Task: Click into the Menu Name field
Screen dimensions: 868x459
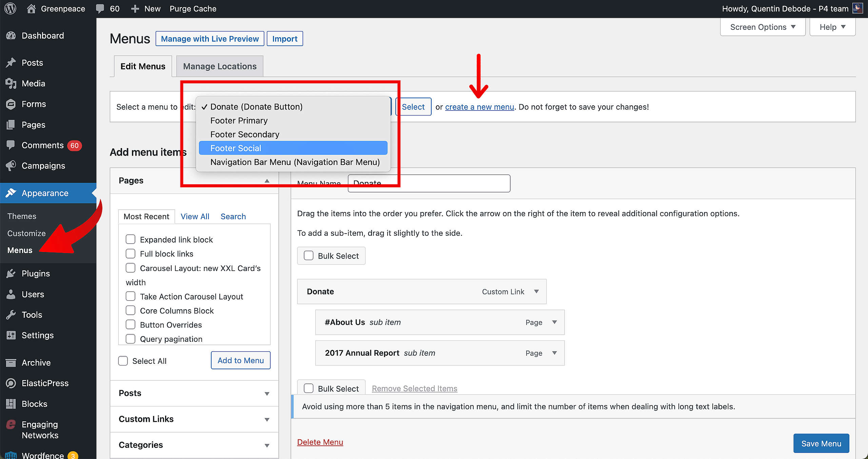Action: (x=429, y=183)
